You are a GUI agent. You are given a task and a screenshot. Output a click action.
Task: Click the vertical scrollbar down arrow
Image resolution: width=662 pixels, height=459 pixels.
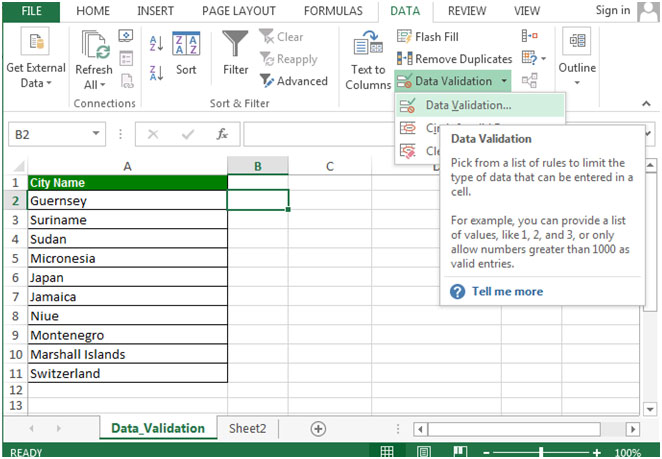[650, 409]
